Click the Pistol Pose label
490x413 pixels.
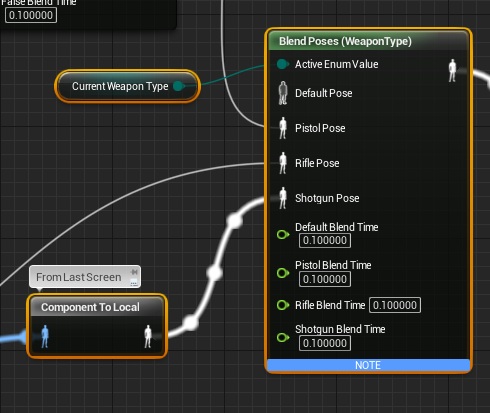pos(320,128)
